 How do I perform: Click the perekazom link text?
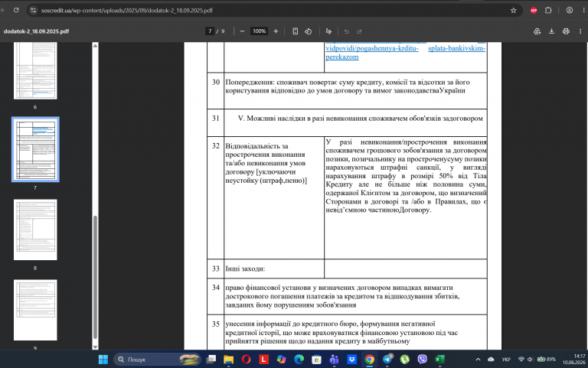[x=342, y=57]
